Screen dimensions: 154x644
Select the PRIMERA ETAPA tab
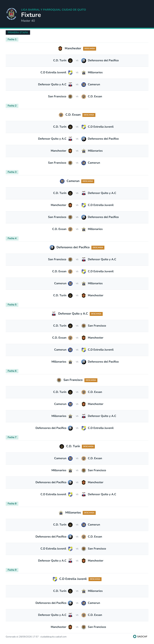coord(18,32)
